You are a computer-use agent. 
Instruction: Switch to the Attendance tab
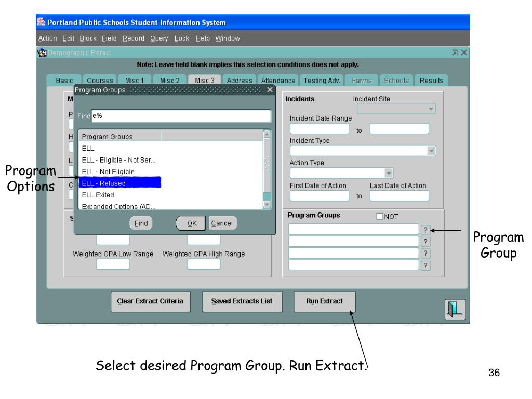point(278,80)
